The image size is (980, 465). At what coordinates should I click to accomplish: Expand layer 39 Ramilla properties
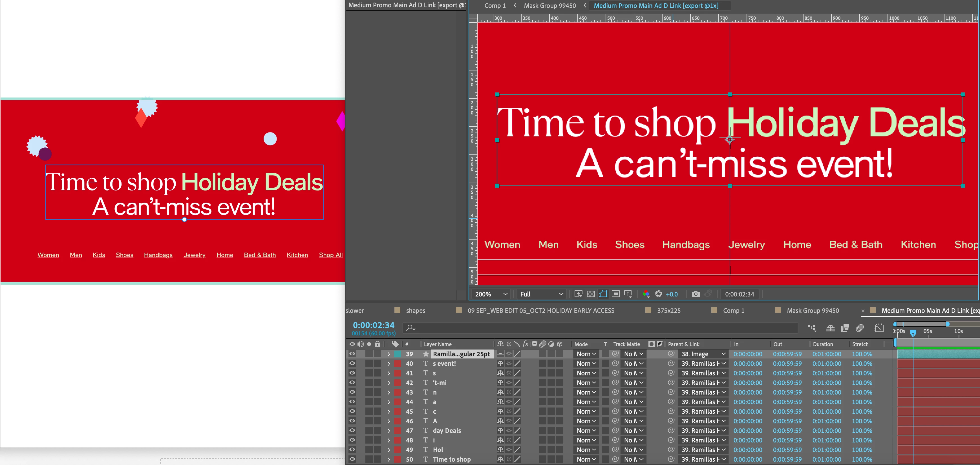pos(389,354)
